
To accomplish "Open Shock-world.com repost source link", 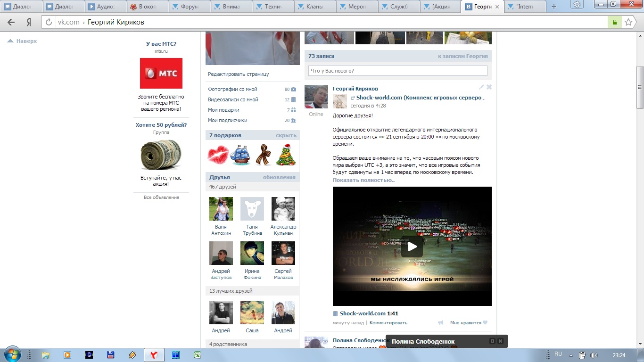I will coord(421,98).
